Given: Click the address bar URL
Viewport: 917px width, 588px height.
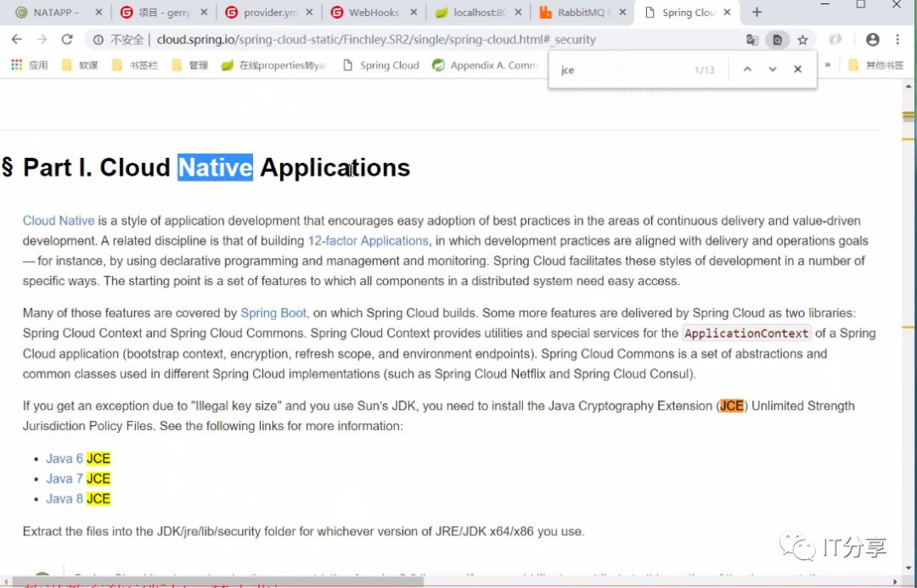Looking at the screenshot, I should [x=376, y=40].
